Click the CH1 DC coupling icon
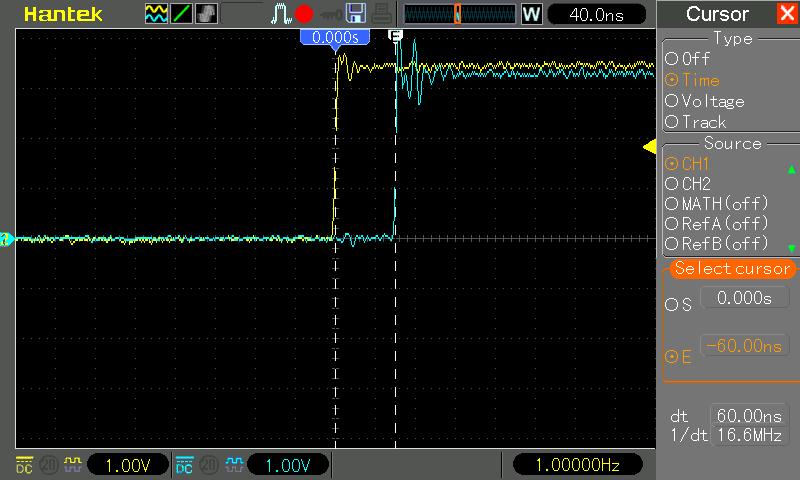 click(25, 464)
